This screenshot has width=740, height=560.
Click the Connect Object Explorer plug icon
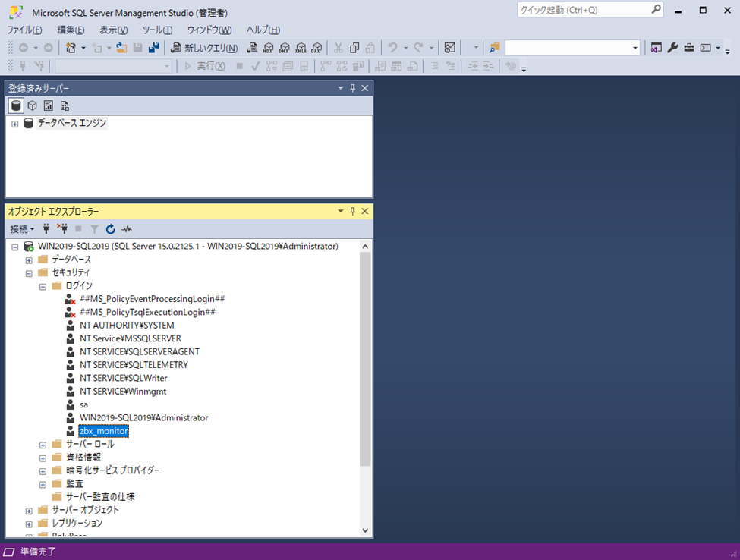pyautogui.click(x=46, y=228)
